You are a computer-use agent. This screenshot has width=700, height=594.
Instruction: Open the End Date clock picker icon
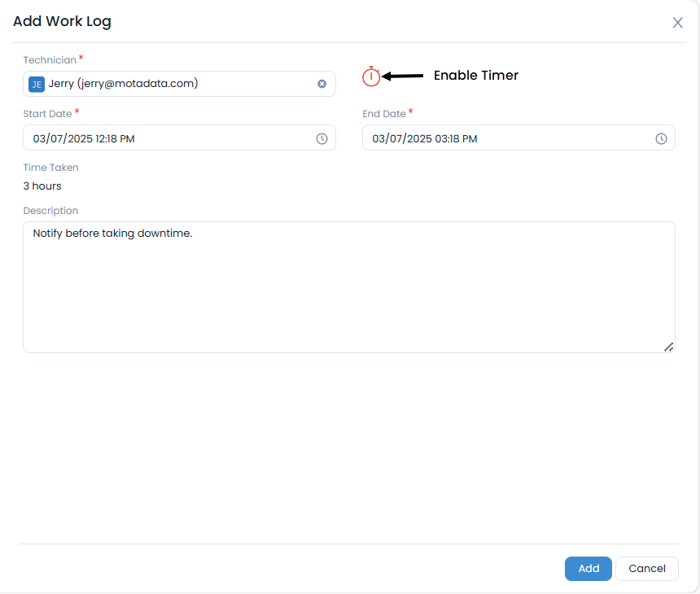point(661,139)
